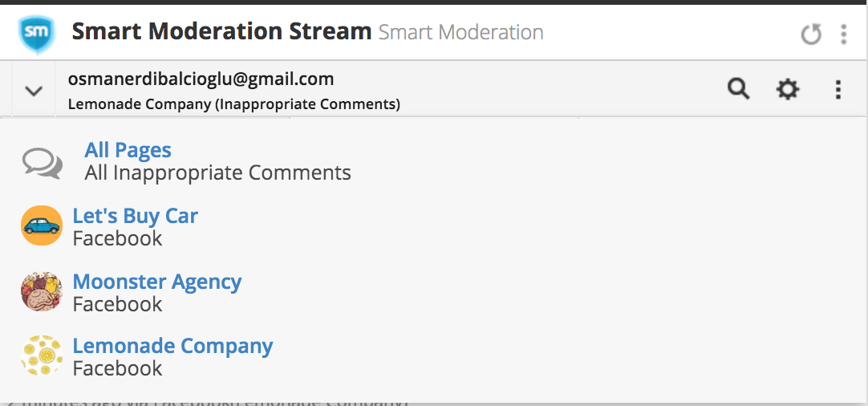Click the blue car page avatar
868x406 pixels.
pyautogui.click(x=42, y=225)
